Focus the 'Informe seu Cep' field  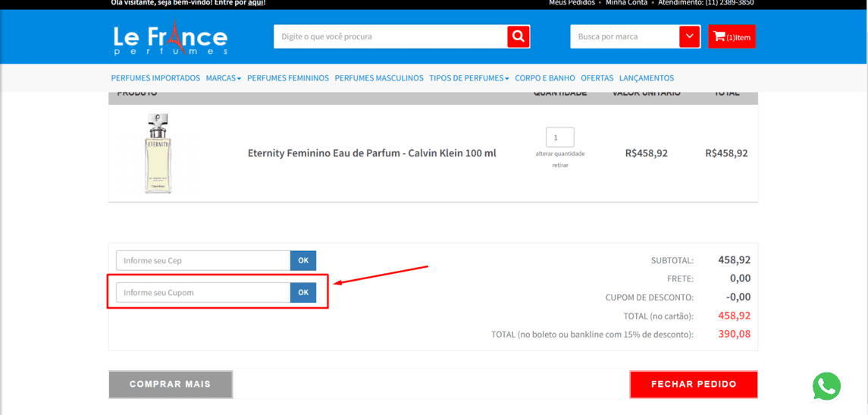pos(203,260)
